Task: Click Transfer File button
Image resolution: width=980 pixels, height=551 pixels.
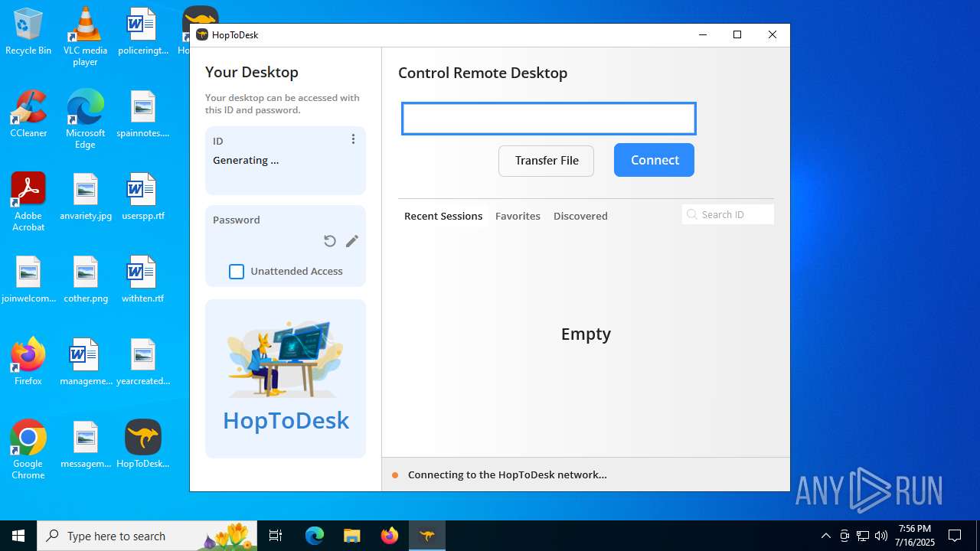Action: pos(547,161)
